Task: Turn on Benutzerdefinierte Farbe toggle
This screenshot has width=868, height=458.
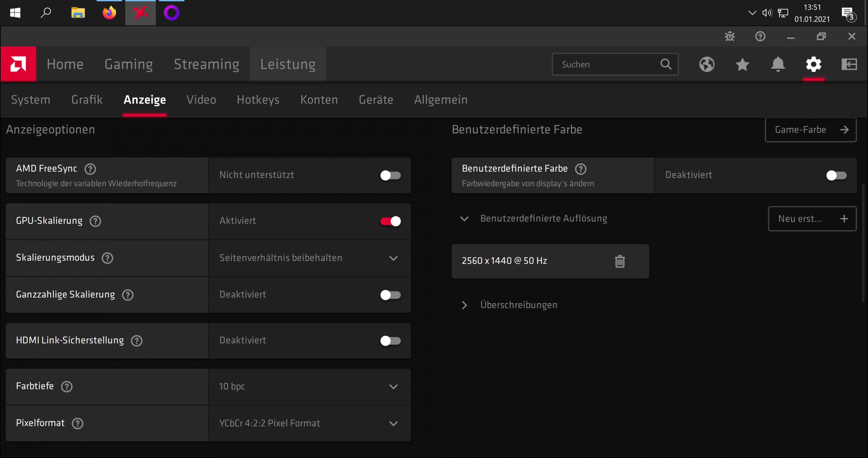Action: coord(836,175)
